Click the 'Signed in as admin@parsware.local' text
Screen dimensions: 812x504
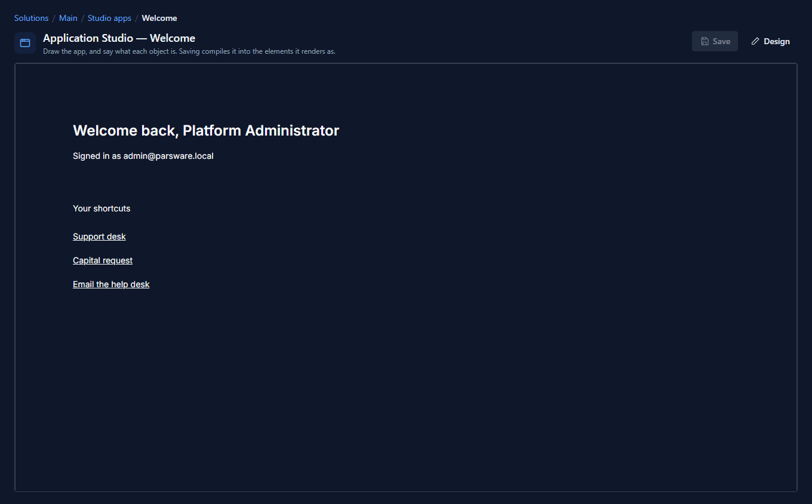coord(143,156)
